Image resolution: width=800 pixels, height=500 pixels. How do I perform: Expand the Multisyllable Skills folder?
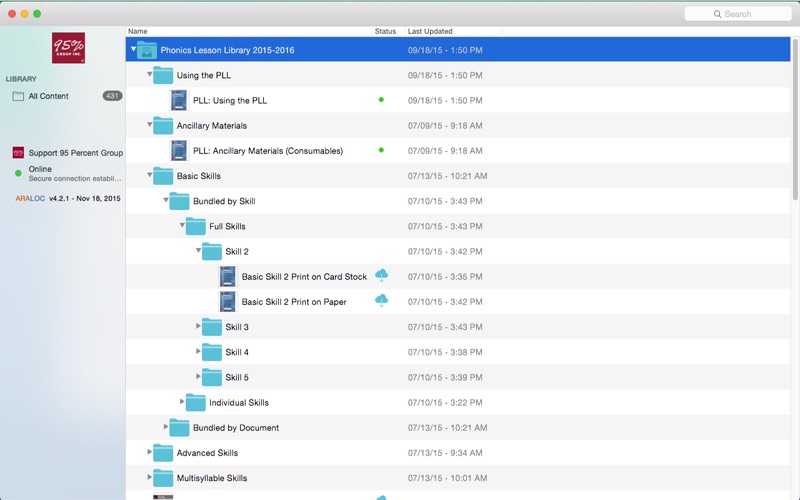point(149,477)
